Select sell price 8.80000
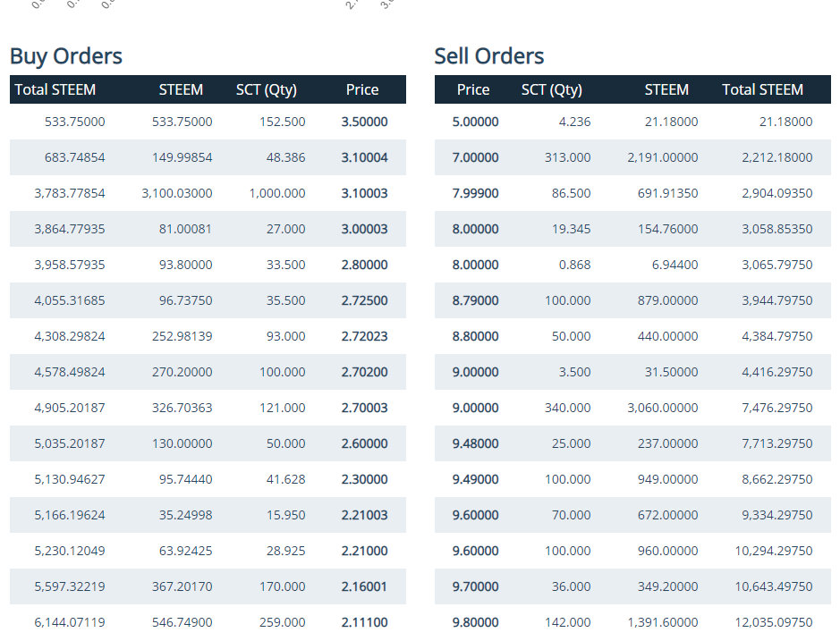 pos(475,336)
